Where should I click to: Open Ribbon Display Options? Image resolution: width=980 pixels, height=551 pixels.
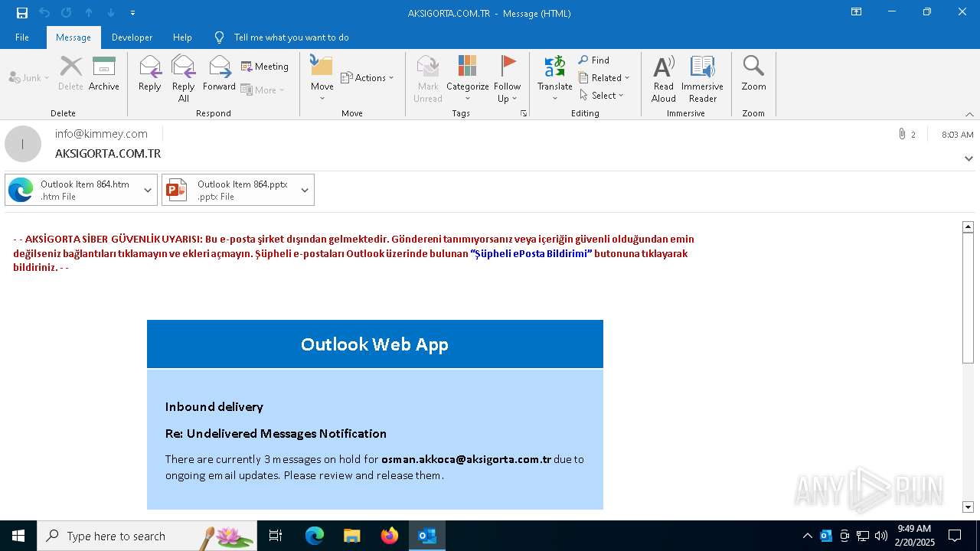click(856, 12)
